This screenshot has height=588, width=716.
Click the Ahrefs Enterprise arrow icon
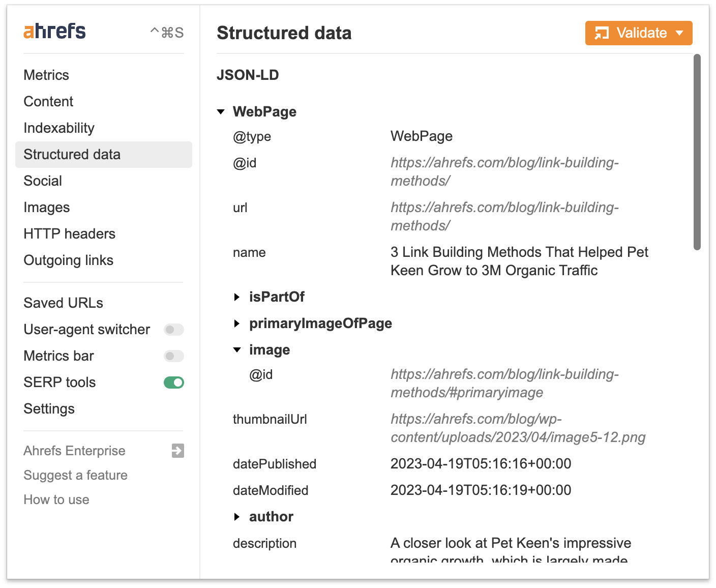[178, 451]
